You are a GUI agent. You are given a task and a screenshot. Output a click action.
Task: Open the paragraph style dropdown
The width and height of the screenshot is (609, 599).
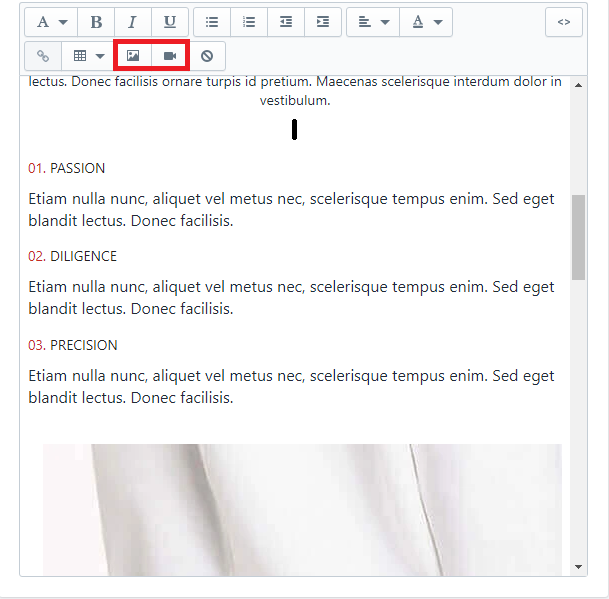pyautogui.click(x=51, y=22)
